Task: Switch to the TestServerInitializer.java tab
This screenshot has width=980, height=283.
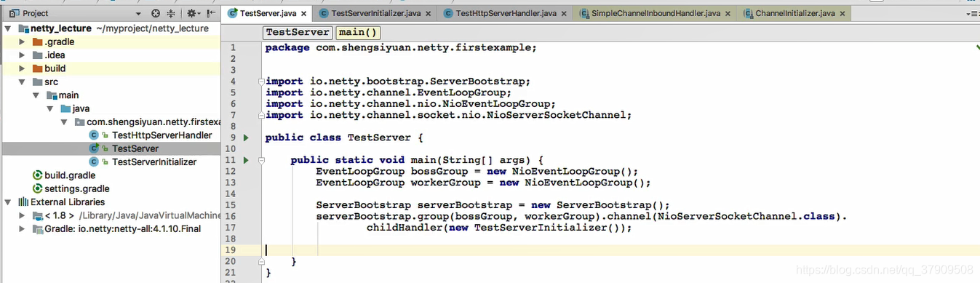Action: point(375,13)
